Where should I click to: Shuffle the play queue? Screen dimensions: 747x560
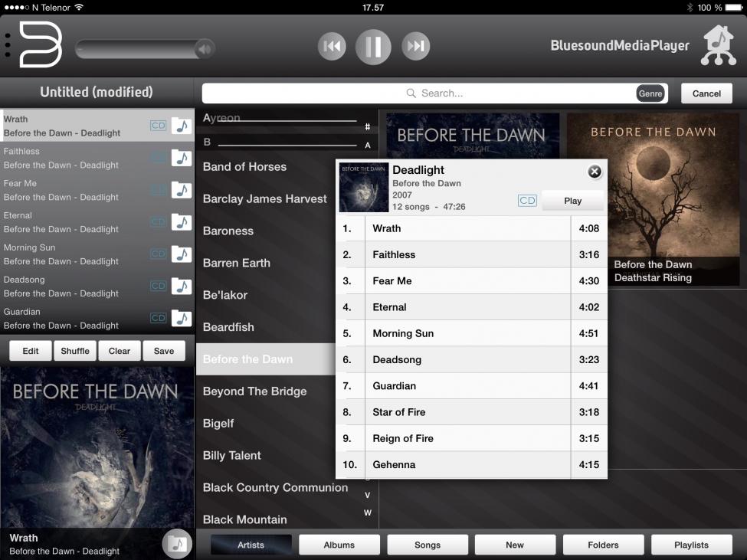point(75,351)
